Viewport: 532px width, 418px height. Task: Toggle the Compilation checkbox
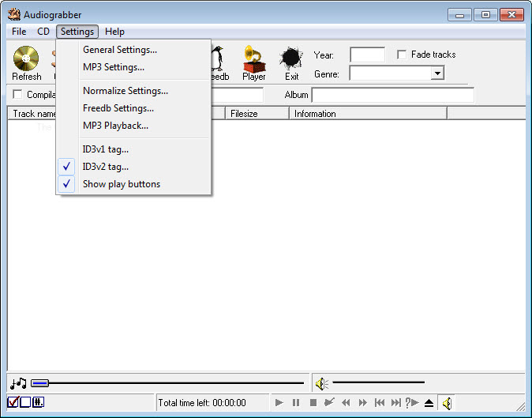[17, 94]
